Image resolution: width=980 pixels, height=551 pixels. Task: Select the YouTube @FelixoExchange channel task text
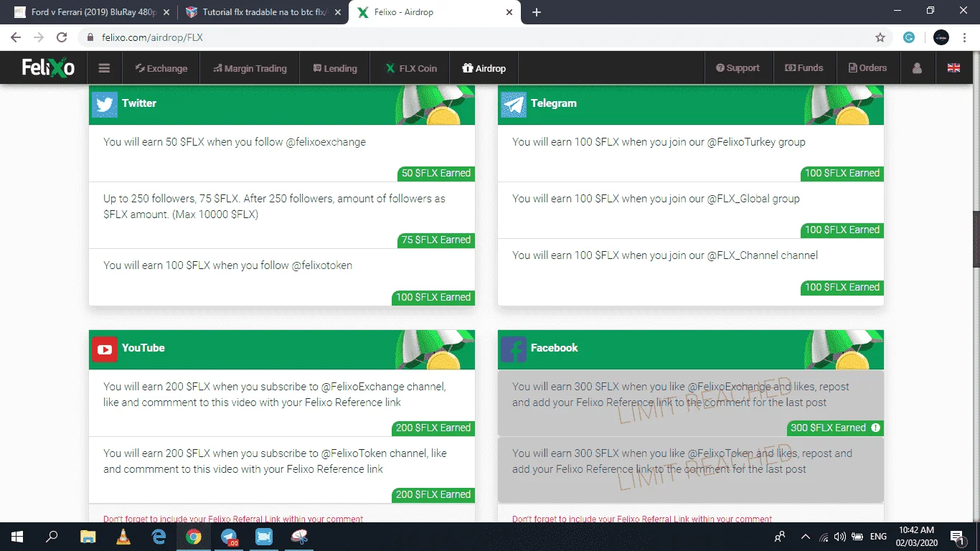275,395
